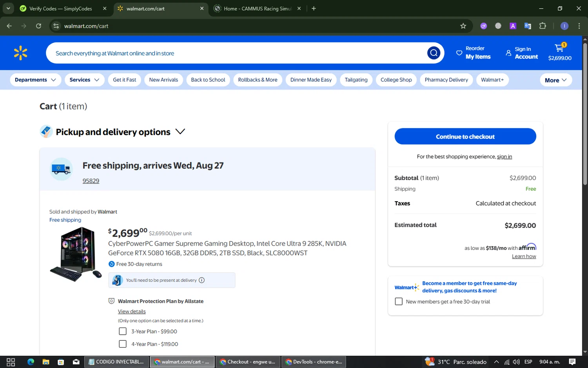
Task: Open the Get it Fast menu pill
Action: [125, 80]
